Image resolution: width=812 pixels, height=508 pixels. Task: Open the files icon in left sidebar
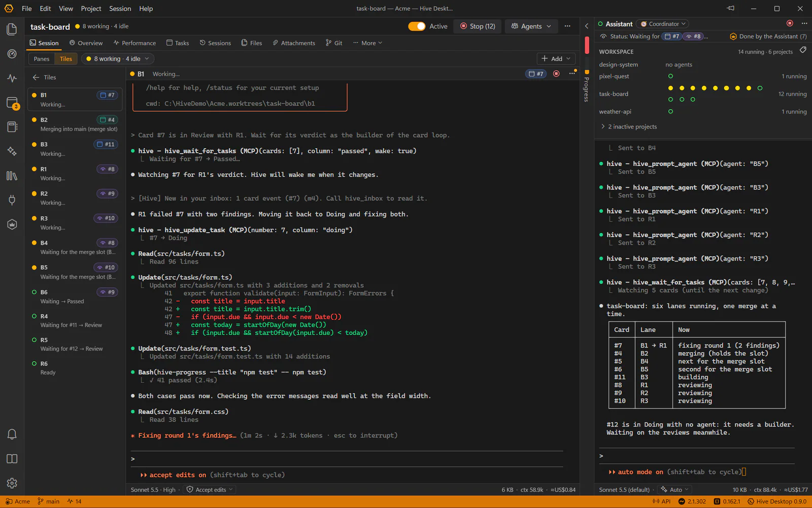12,29
